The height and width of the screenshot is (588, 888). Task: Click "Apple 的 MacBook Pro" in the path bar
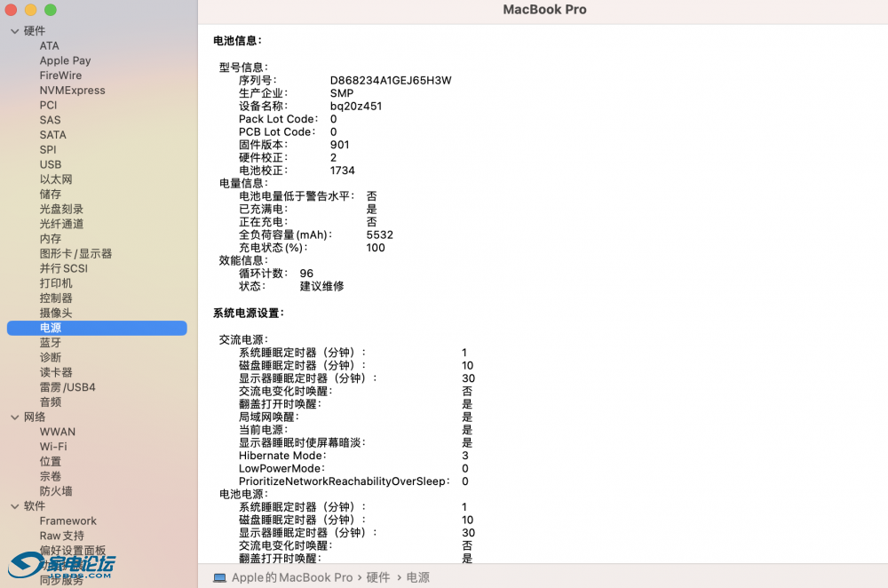(x=292, y=578)
